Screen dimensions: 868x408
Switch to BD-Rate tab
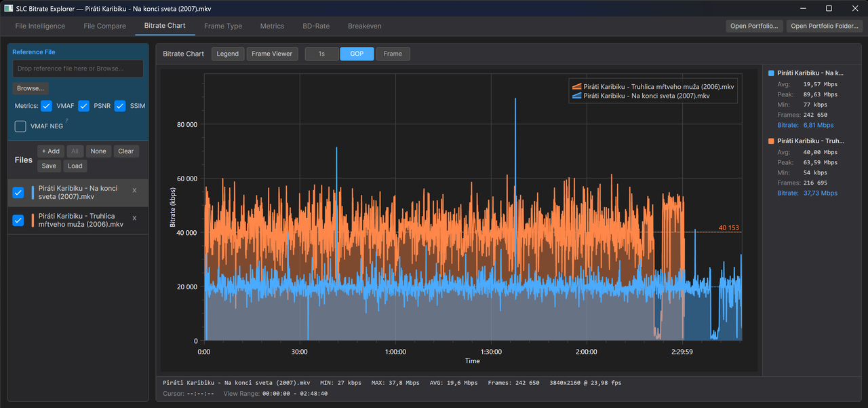(x=316, y=26)
